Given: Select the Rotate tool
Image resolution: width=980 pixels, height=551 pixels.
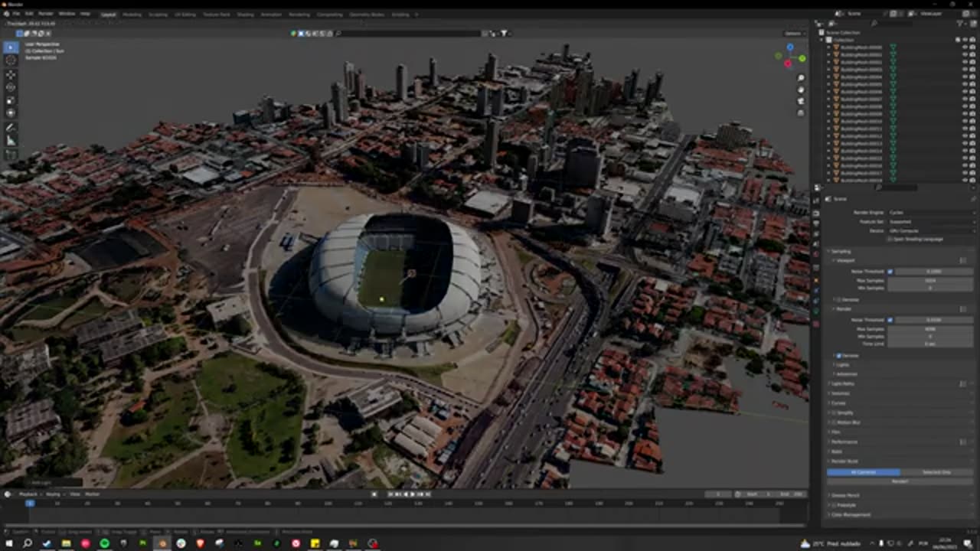Looking at the screenshot, I should pyautogui.click(x=11, y=87).
